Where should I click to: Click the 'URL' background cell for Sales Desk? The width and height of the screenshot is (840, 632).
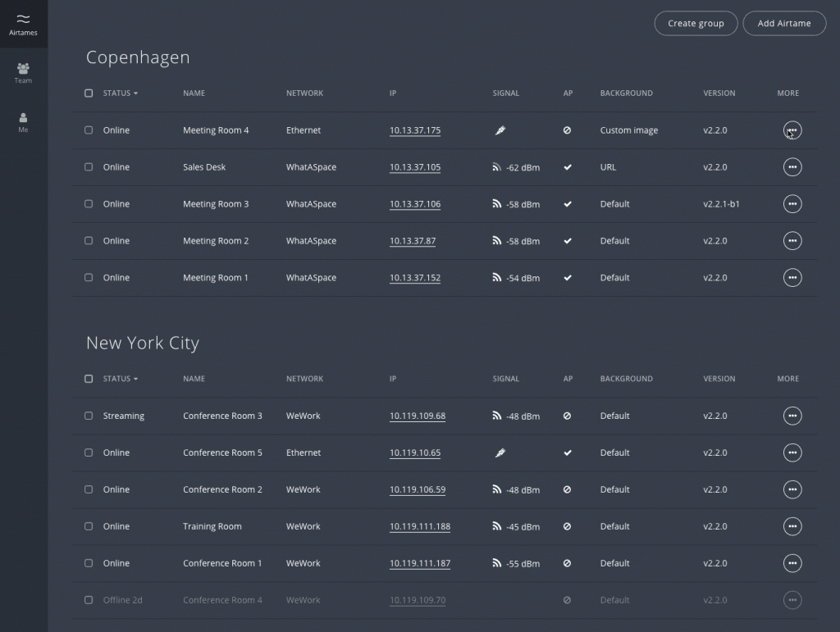click(608, 167)
